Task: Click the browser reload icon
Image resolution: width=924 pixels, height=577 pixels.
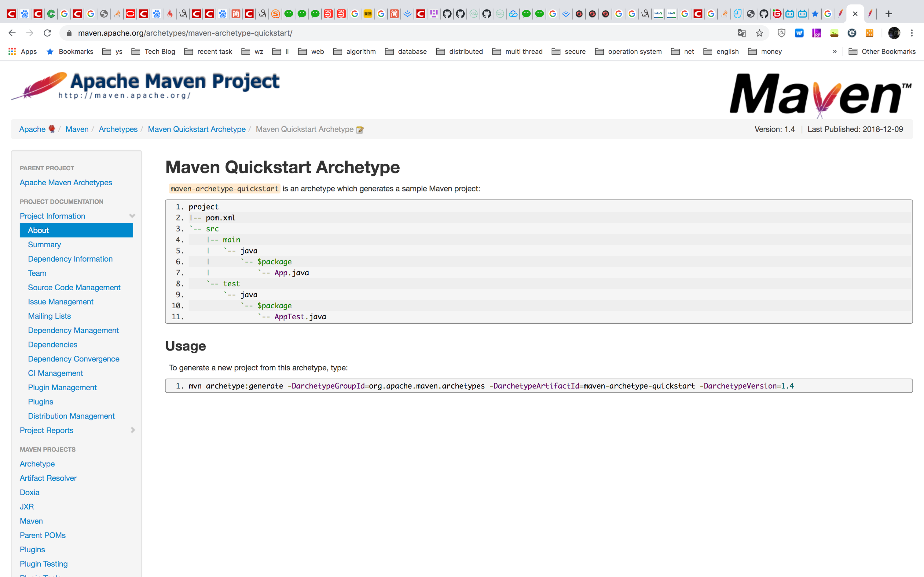Action: coord(47,33)
